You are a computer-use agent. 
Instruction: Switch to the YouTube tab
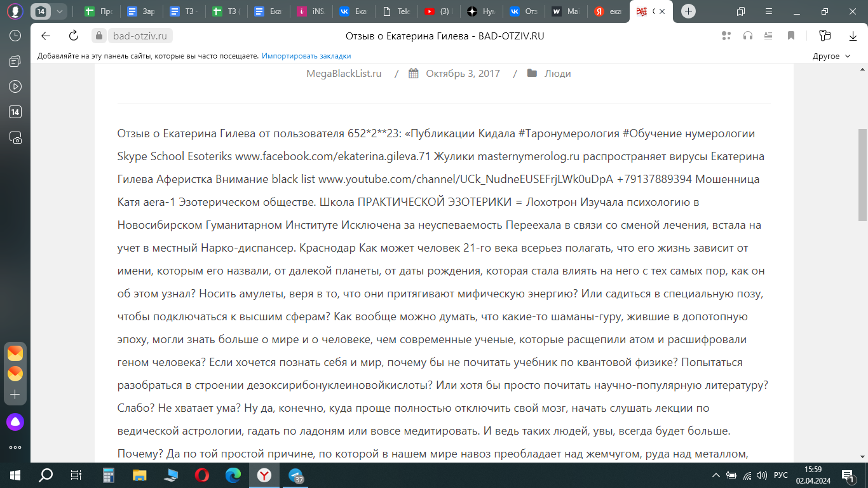pyautogui.click(x=438, y=11)
